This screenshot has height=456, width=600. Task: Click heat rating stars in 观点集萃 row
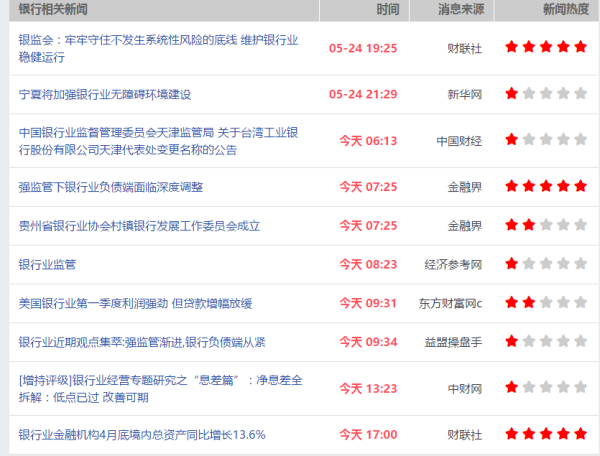click(546, 341)
